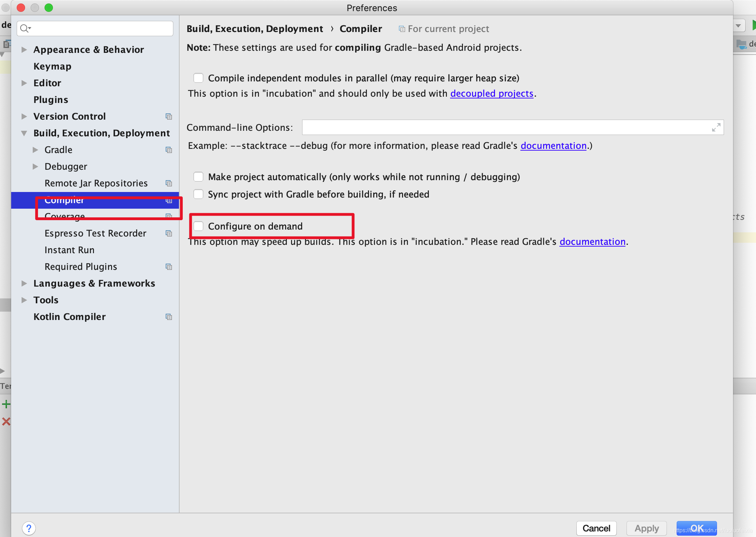Click the Compiler settings icon
Viewport: 756px width, 537px height.
168,200
